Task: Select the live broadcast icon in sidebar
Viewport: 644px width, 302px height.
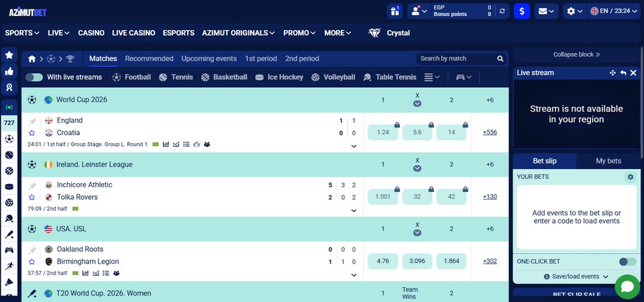Action: (x=9, y=107)
